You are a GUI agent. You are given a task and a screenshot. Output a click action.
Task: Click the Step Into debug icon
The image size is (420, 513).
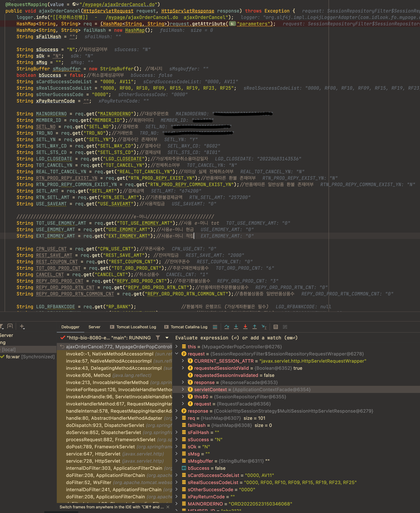pyautogui.click(x=236, y=327)
